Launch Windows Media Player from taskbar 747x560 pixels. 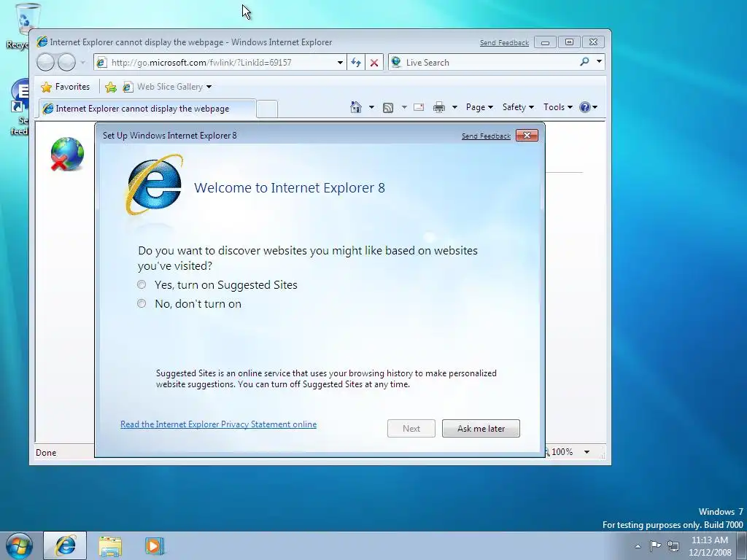coord(155,546)
